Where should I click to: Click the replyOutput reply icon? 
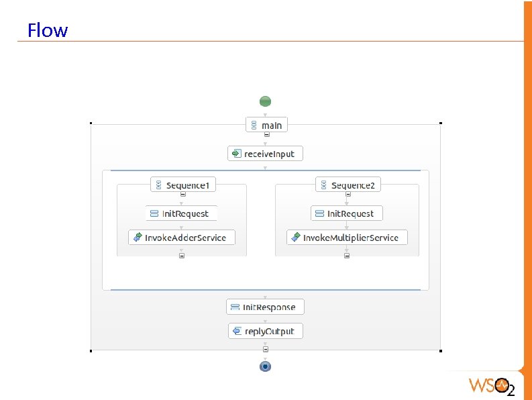[x=236, y=331]
